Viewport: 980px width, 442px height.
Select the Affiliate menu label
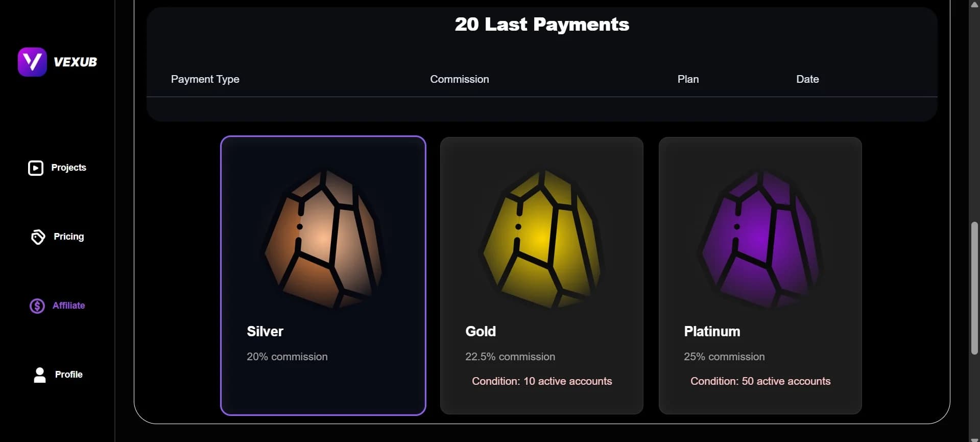click(68, 306)
